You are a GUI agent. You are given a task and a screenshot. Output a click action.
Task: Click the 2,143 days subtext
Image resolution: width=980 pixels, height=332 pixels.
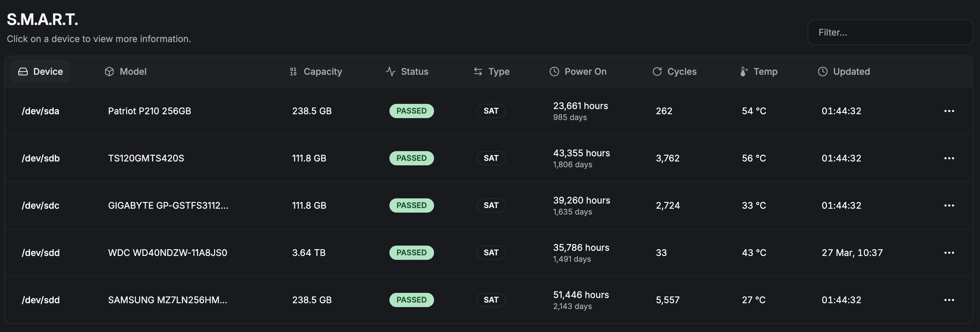tap(572, 306)
